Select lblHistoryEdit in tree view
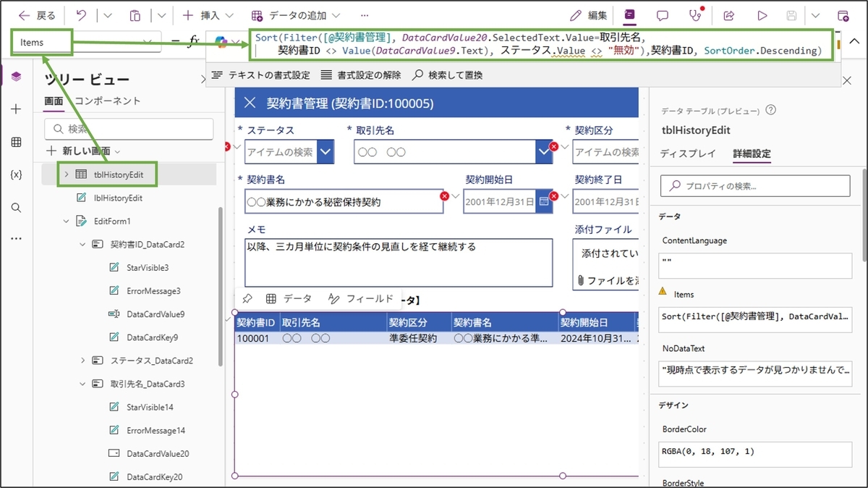 tap(118, 198)
